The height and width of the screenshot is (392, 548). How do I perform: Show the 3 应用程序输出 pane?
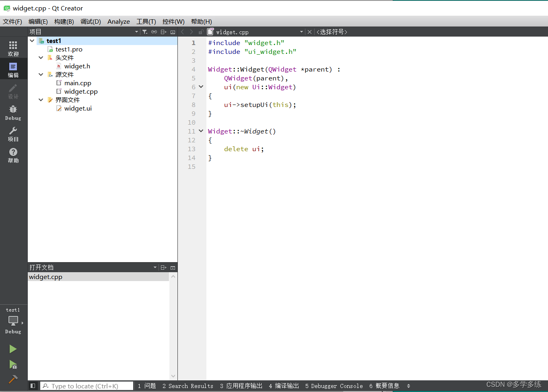pyautogui.click(x=241, y=386)
